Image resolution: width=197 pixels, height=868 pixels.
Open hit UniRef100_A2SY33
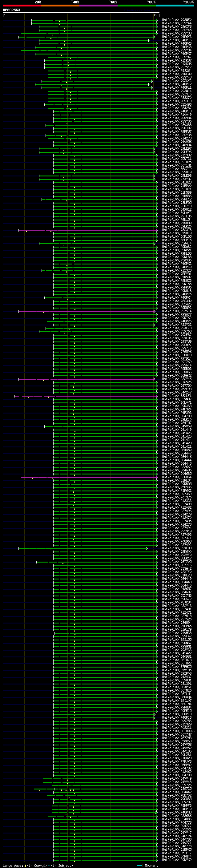(x=176, y=33)
